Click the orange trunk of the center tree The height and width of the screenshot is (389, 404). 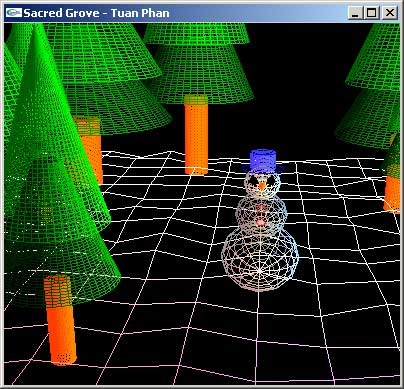[x=196, y=134]
